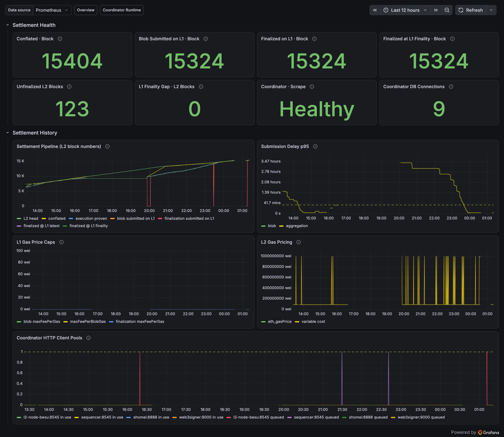Click info icon beside Submission Delay p95
The width and height of the screenshot is (504, 437).
point(315,146)
